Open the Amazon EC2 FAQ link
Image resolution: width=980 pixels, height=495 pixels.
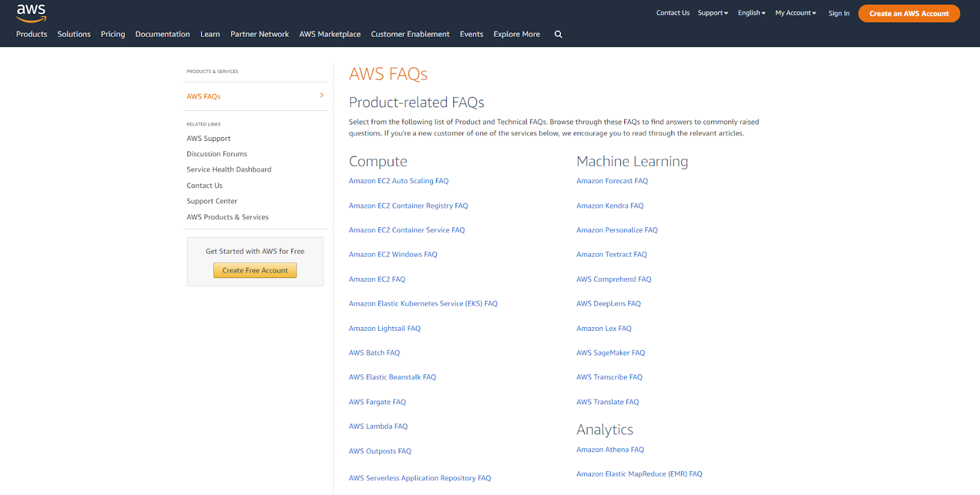point(377,279)
